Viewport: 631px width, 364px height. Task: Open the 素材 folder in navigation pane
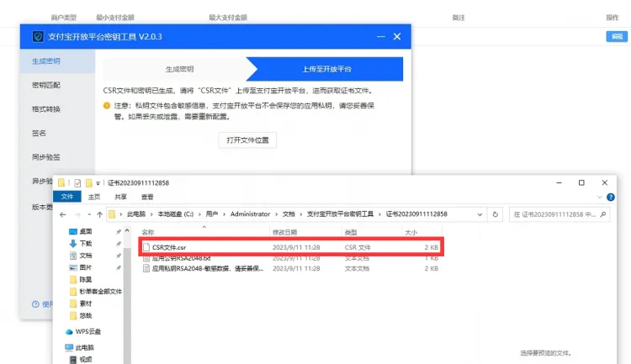point(86,303)
